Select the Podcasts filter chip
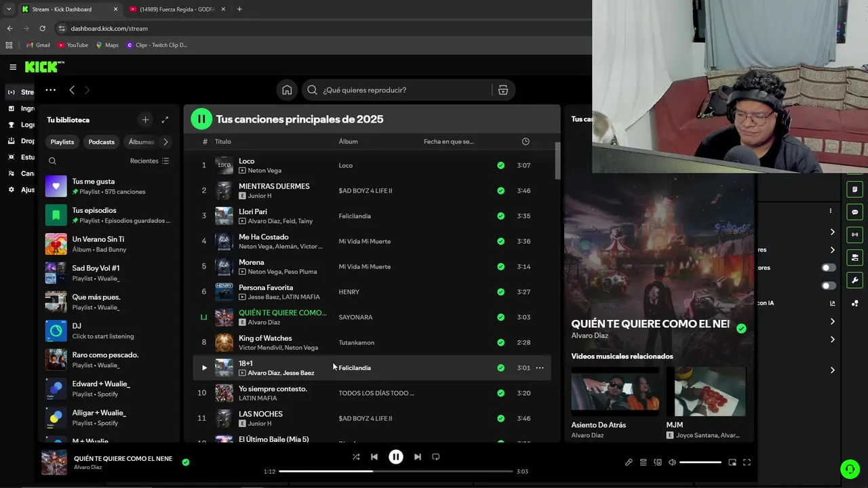Screen dimensions: 868x488 click(102, 142)
